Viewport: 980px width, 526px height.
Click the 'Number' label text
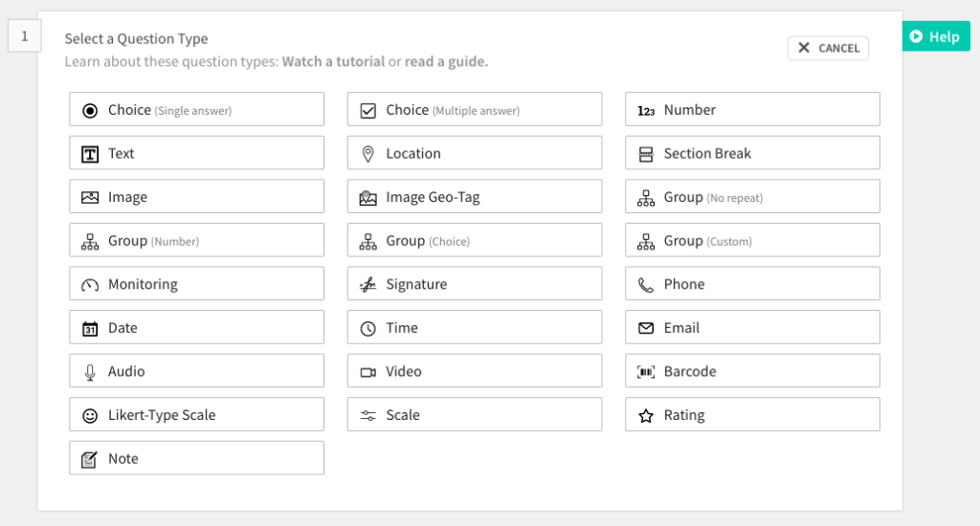pos(690,110)
